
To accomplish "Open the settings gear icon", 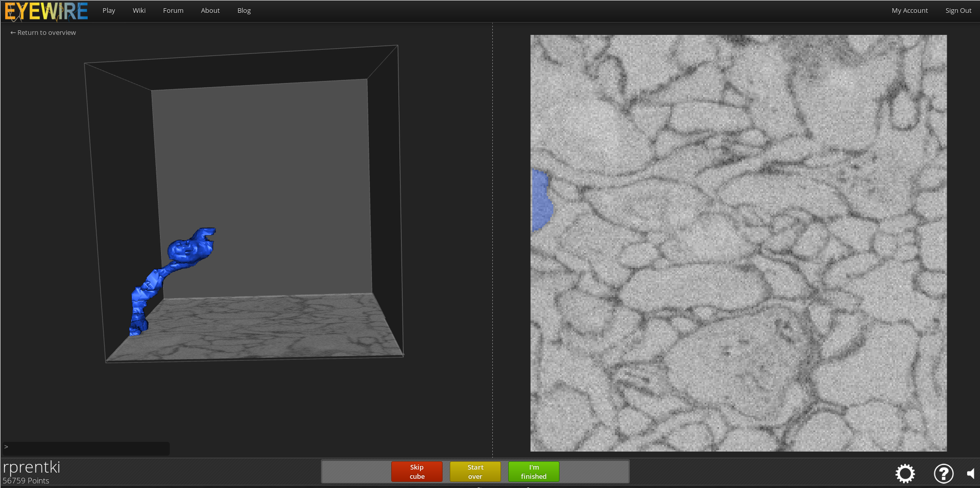I will 905,473.
